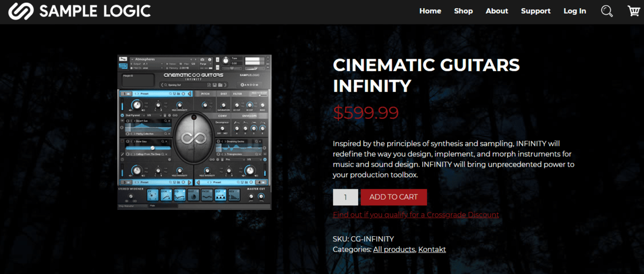Viewport: 644px width, 274px height.
Task: Open the About menu item
Action: tap(497, 11)
